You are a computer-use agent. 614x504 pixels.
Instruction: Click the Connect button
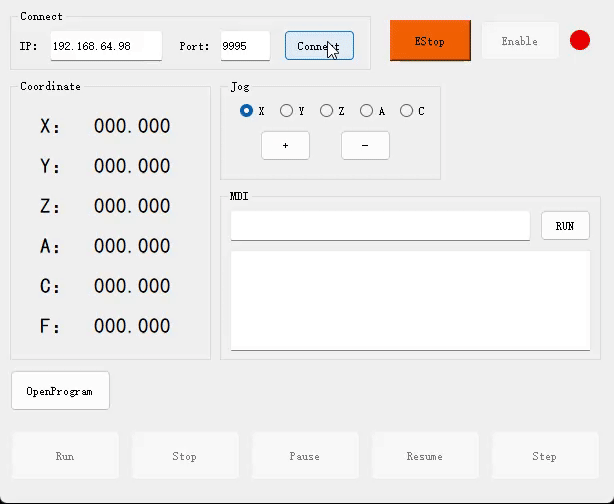(x=319, y=46)
